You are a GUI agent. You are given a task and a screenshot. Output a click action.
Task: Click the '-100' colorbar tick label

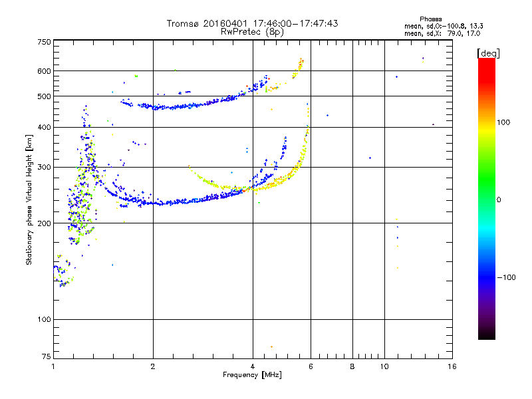tap(506, 277)
